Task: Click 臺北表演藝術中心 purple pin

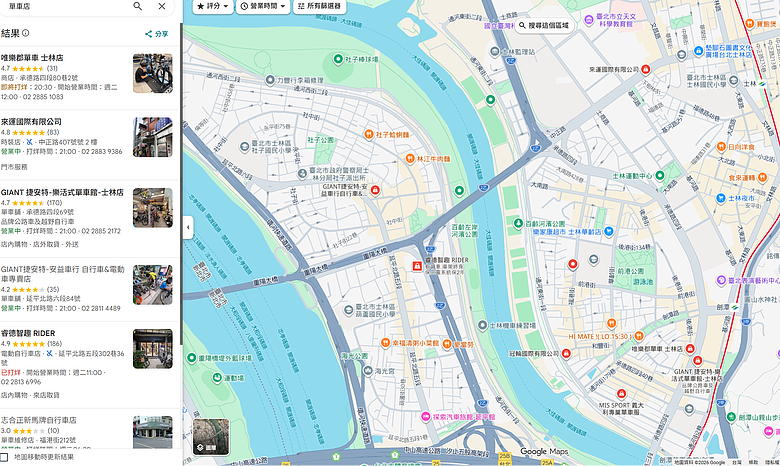Action: (x=721, y=280)
